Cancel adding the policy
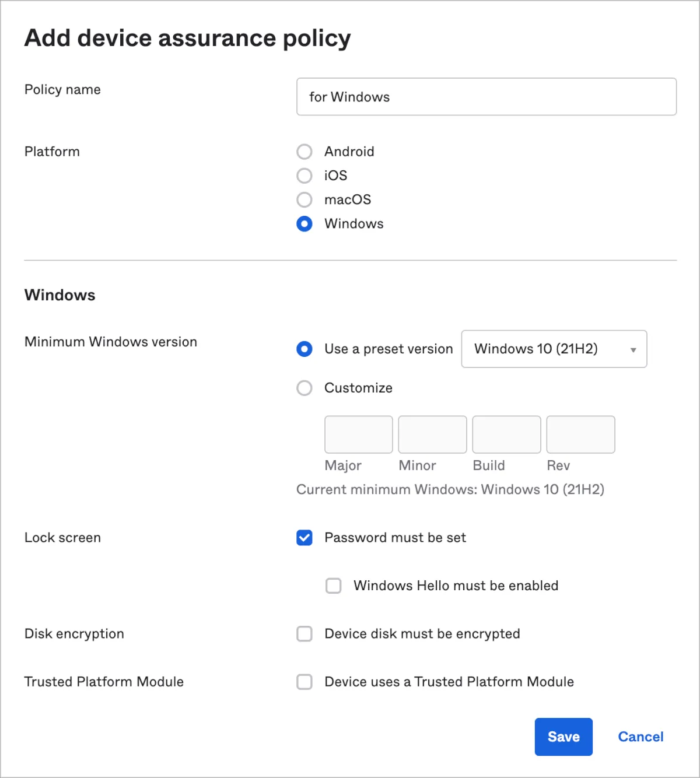This screenshot has width=700, height=778. pyautogui.click(x=640, y=737)
